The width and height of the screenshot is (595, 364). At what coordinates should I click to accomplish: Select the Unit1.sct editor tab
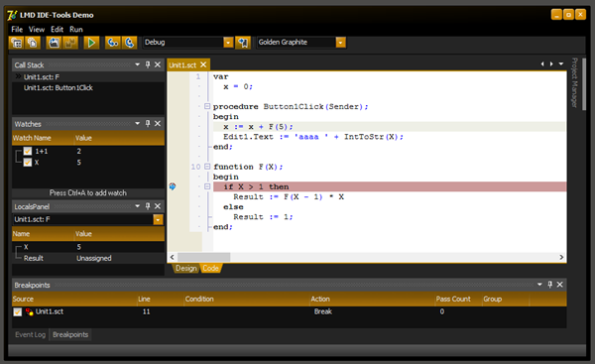click(x=182, y=64)
